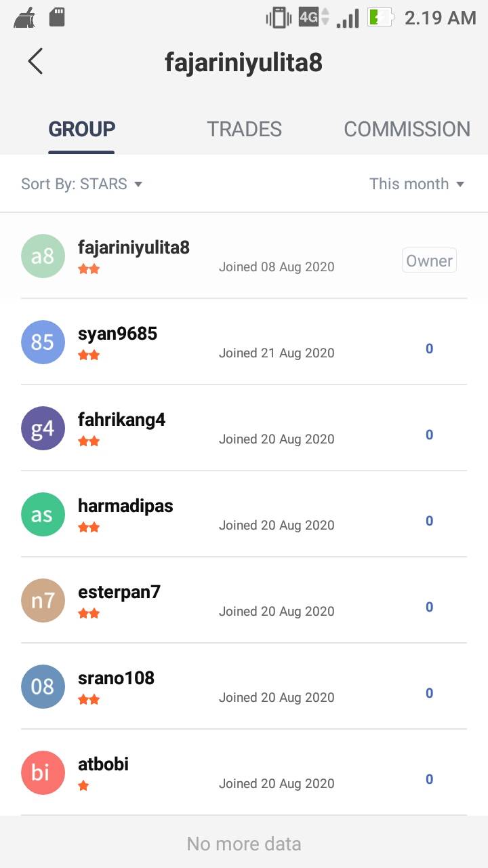Screen dimensions: 488x868
Task: Tap the back arrow icon
Action: click(x=35, y=61)
